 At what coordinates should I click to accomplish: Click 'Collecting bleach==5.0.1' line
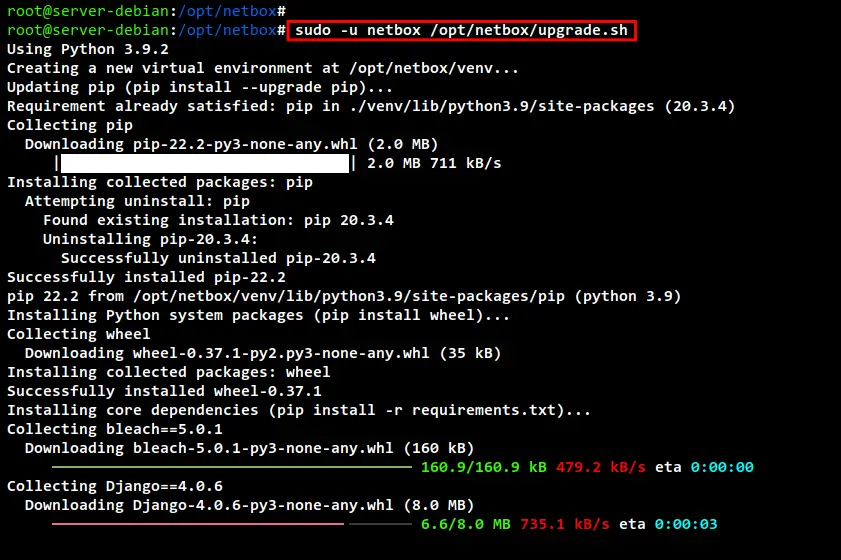(115, 429)
